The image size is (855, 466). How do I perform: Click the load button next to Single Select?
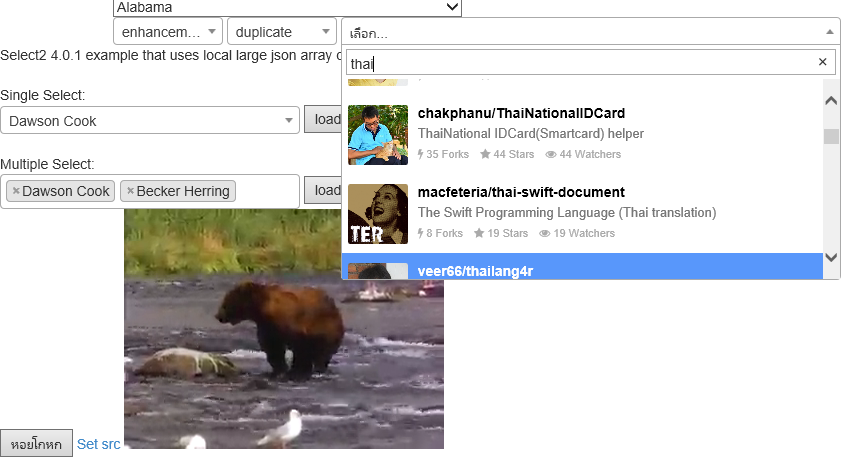click(323, 119)
